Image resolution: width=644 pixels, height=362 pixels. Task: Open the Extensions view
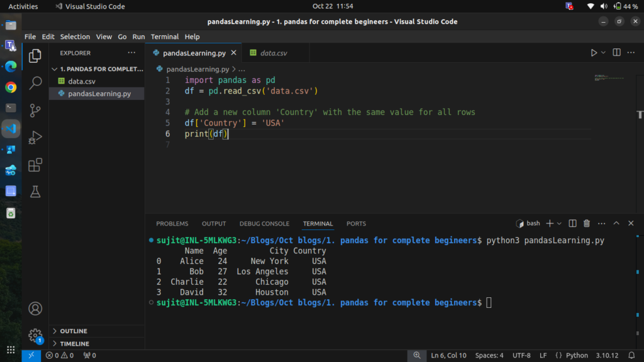(35, 165)
